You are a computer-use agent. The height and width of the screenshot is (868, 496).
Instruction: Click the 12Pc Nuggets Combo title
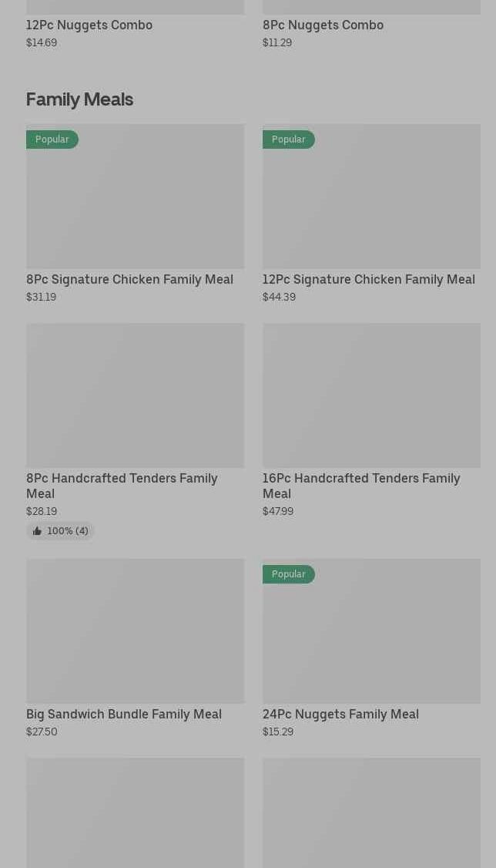coord(89,25)
